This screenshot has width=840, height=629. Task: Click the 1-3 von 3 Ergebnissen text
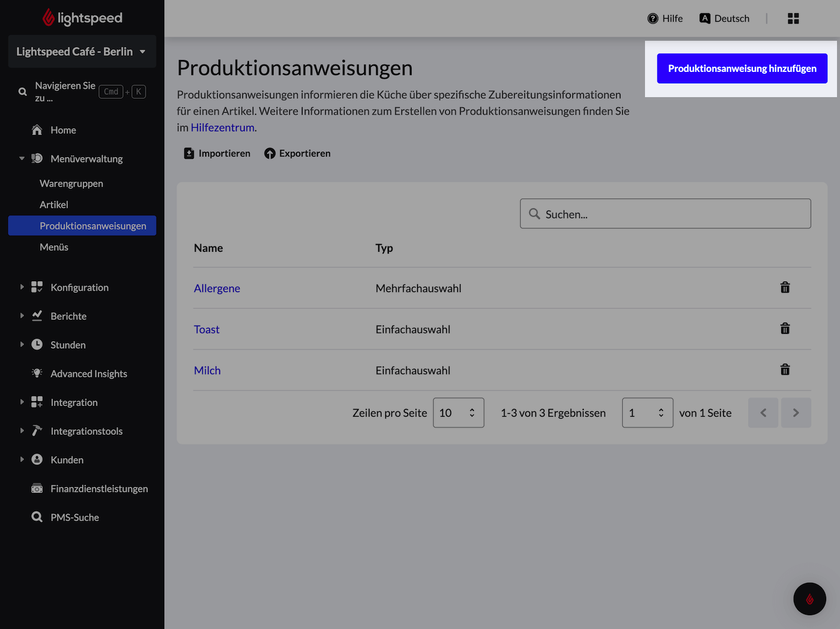pyautogui.click(x=553, y=413)
